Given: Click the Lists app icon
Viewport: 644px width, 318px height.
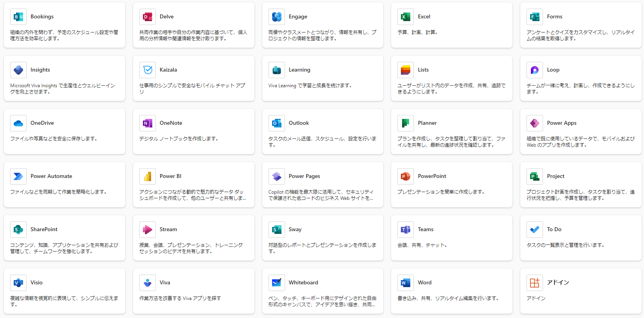Looking at the screenshot, I should [406, 70].
